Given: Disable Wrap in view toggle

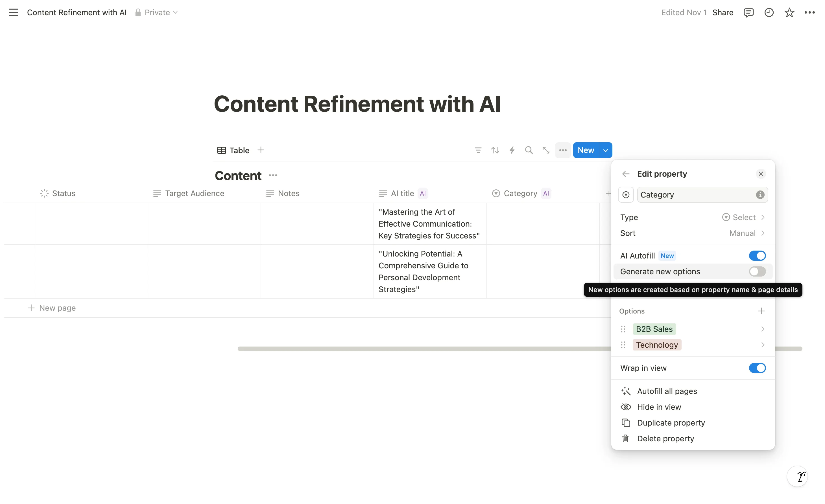Looking at the screenshot, I should (757, 368).
